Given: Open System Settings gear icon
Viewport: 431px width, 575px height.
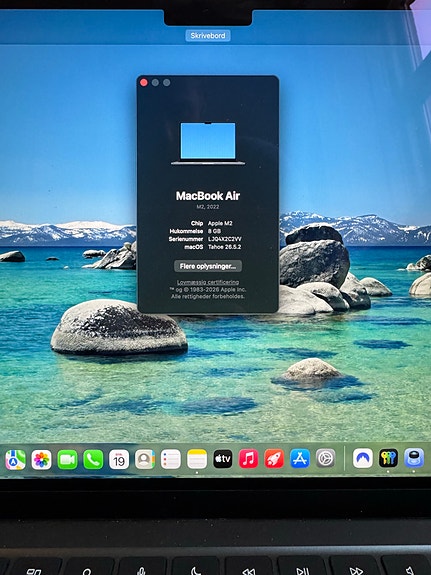Looking at the screenshot, I should pyautogui.click(x=326, y=458).
